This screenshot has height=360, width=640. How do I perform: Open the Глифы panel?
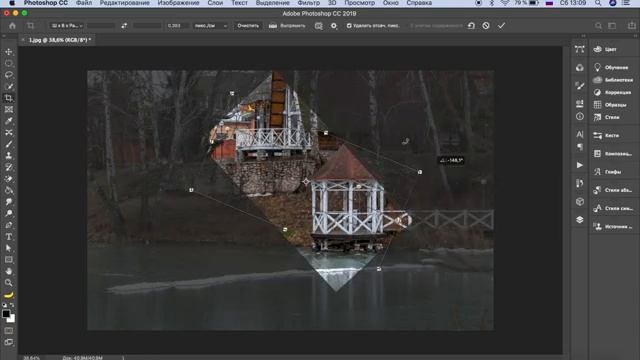coord(608,172)
